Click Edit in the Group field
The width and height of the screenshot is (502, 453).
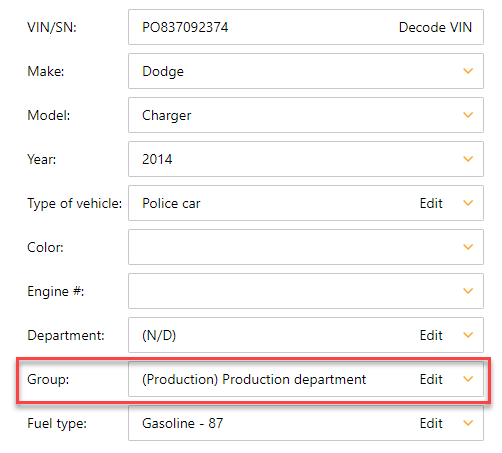(x=431, y=379)
